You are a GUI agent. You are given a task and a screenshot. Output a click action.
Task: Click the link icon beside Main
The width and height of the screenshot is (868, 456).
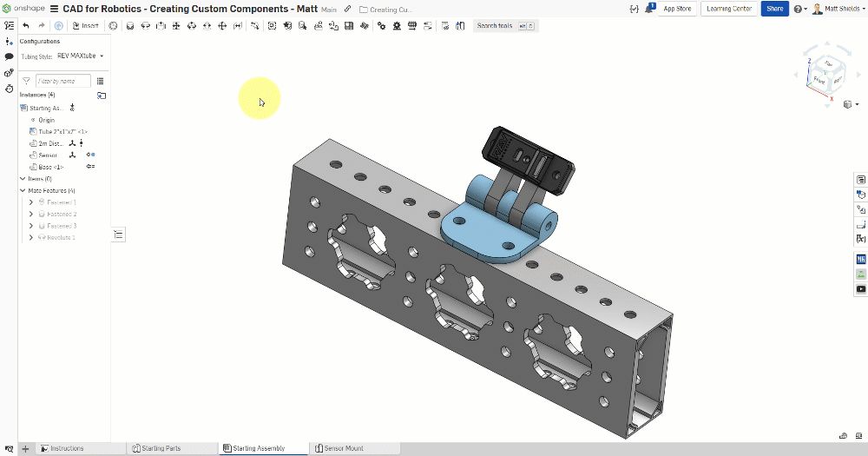tap(348, 9)
